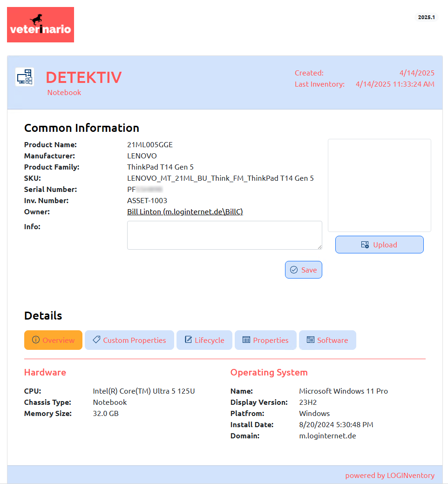
Task: Click the image icon in Upload button
Action: point(365,245)
